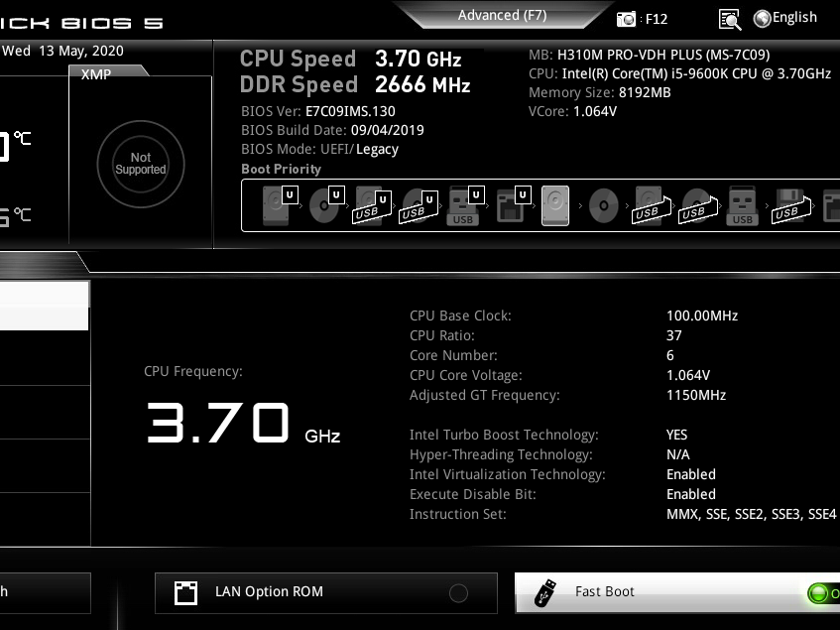This screenshot has height=630, width=840.
Task: Click Core Number value '6'
Action: (670, 356)
